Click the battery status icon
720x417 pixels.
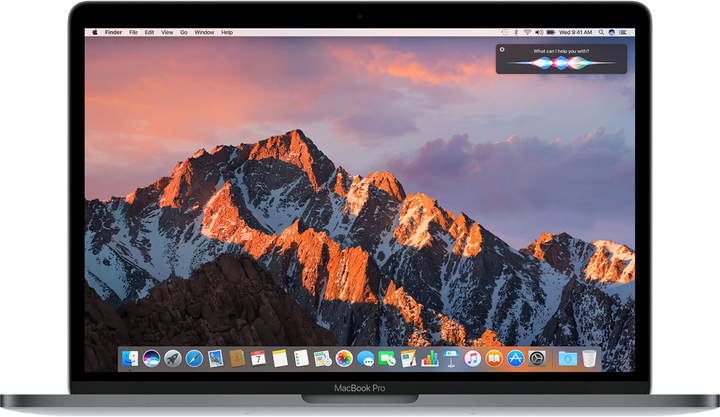coord(551,32)
